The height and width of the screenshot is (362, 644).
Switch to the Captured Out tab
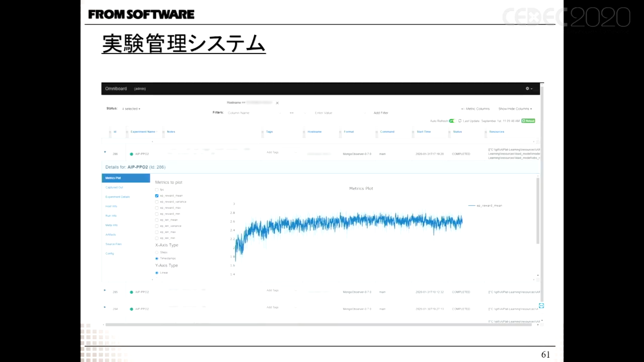[x=114, y=188]
